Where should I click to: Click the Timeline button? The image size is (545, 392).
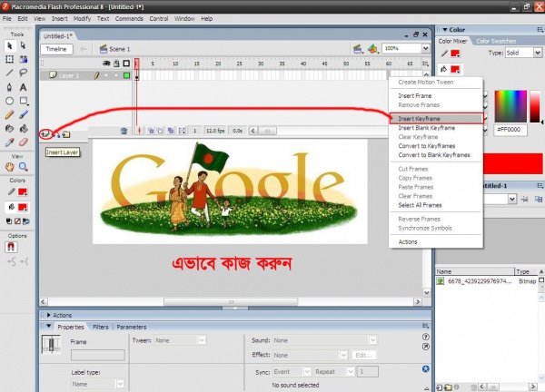(56, 49)
